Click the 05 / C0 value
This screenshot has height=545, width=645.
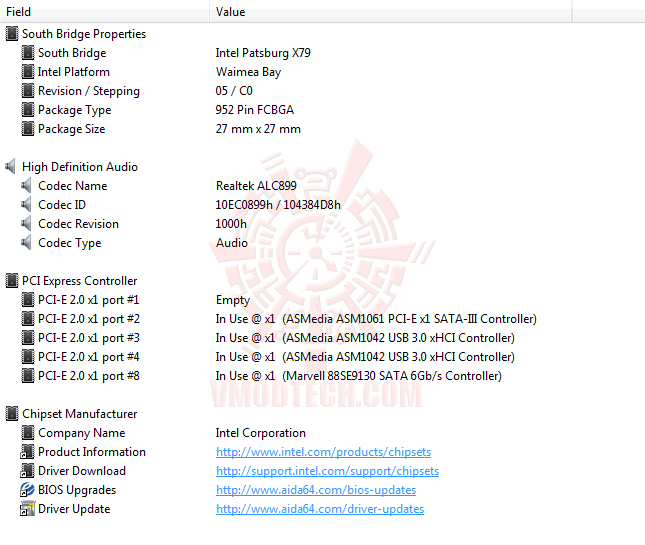(234, 90)
